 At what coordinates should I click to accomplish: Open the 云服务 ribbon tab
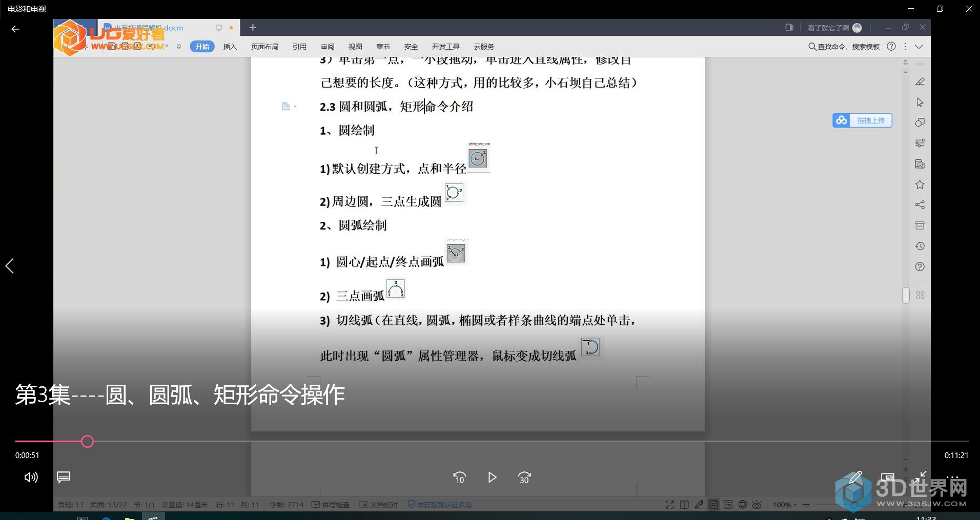[x=484, y=47]
